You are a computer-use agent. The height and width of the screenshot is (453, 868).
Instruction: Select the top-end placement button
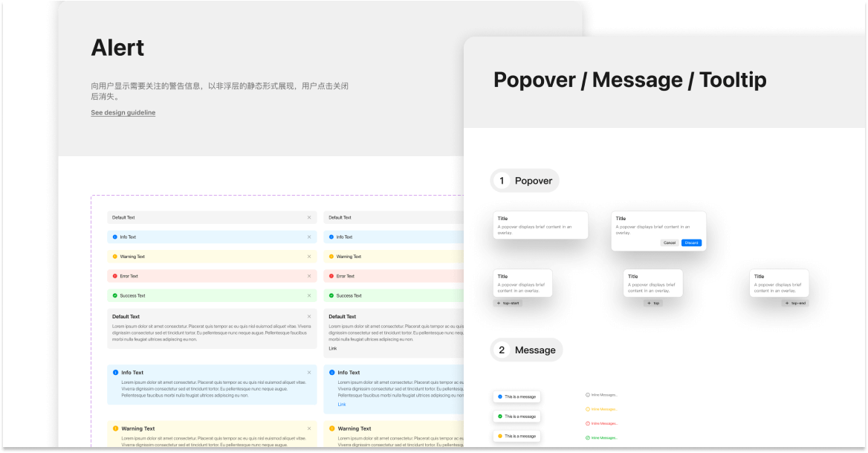(x=796, y=303)
